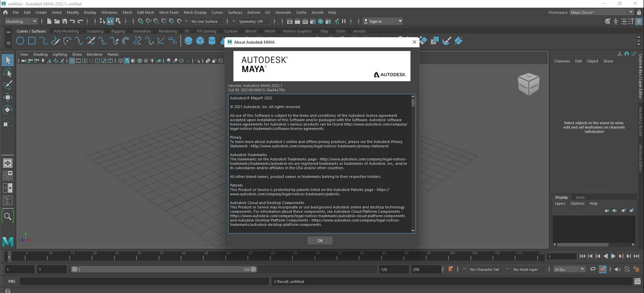This screenshot has width=644, height=293.
Task: Toggle select by hierarchy icon
Action: point(103,21)
